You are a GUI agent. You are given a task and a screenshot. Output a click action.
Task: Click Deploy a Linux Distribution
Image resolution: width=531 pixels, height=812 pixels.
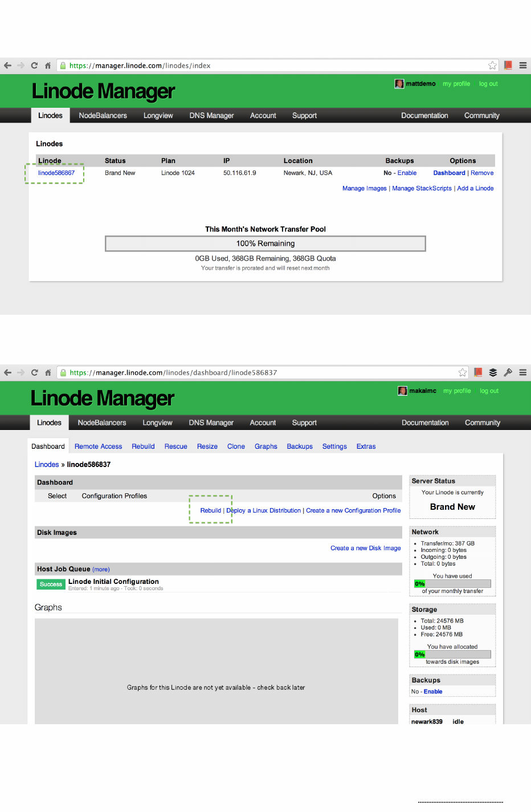(263, 511)
